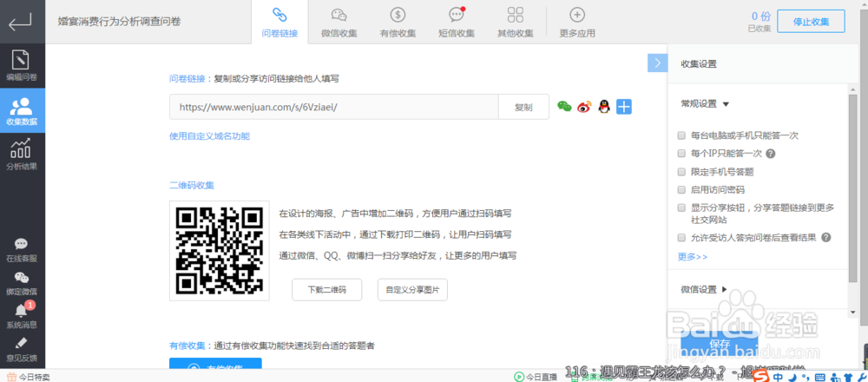The image size is (868, 382).
Task: Enable 限定手机号答题 checkbox
Action: click(681, 172)
